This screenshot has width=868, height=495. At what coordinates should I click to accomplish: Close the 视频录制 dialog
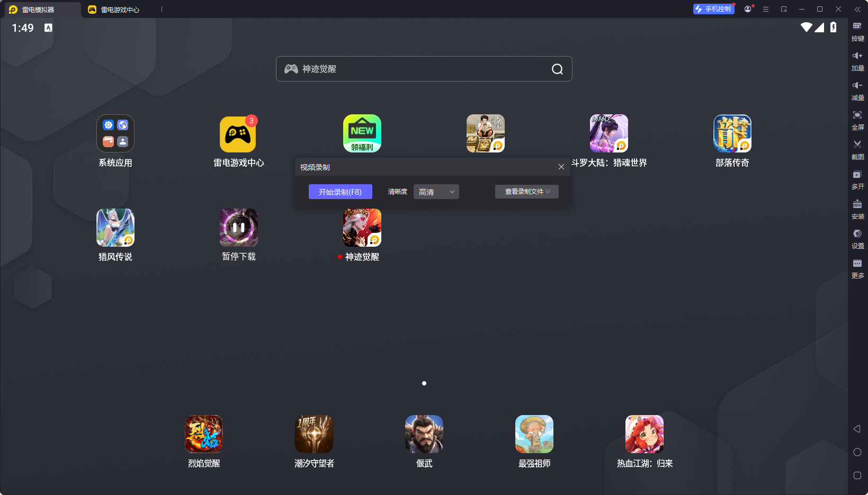point(561,167)
